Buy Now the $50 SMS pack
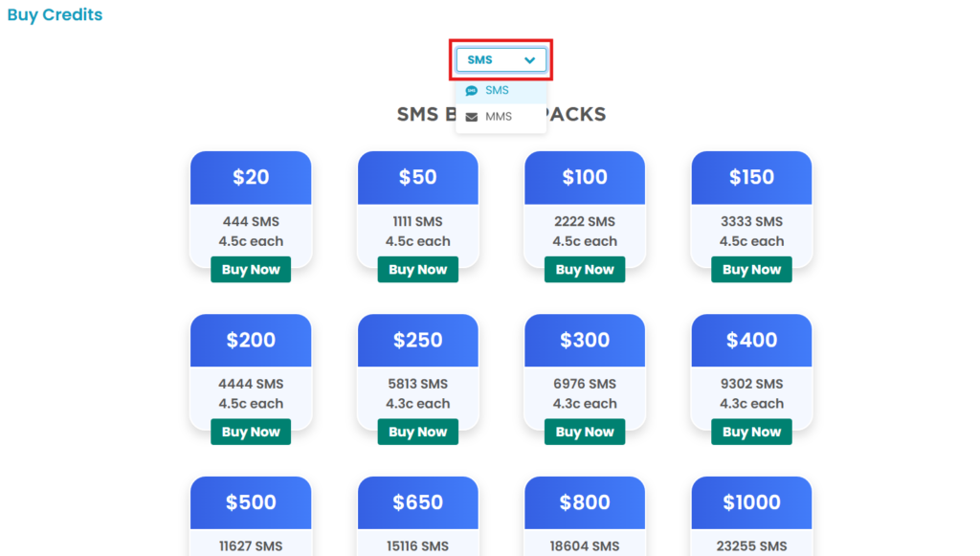 click(417, 270)
